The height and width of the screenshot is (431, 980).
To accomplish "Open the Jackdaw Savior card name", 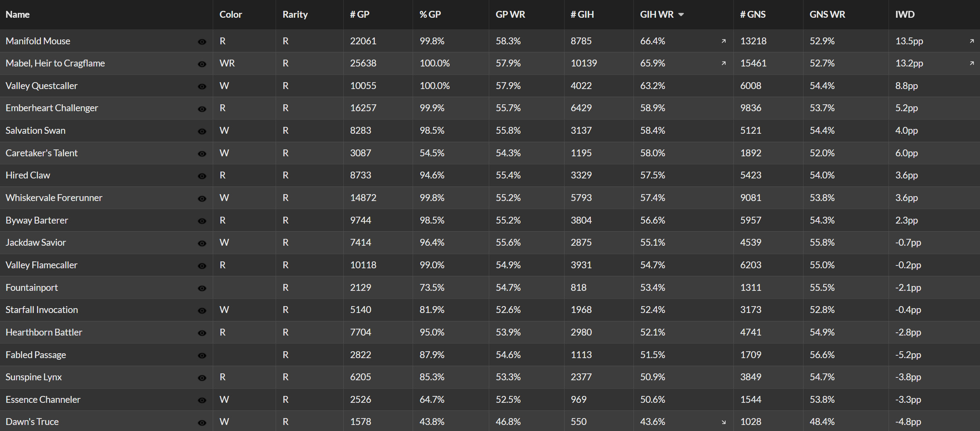I will pyautogui.click(x=36, y=242).
